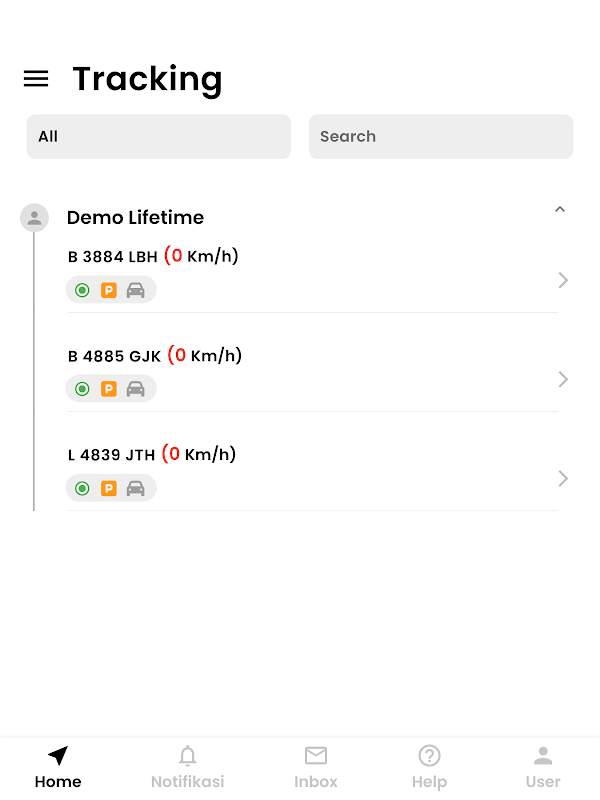Click the car icon for L 4839 JTH
600x800 pixels.
click(x=136, y=488)
